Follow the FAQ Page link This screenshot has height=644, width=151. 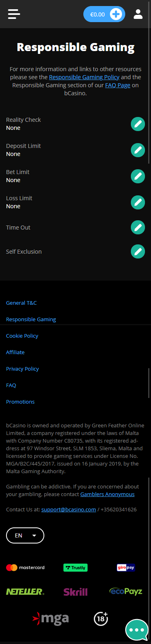[x=118, y=85]
